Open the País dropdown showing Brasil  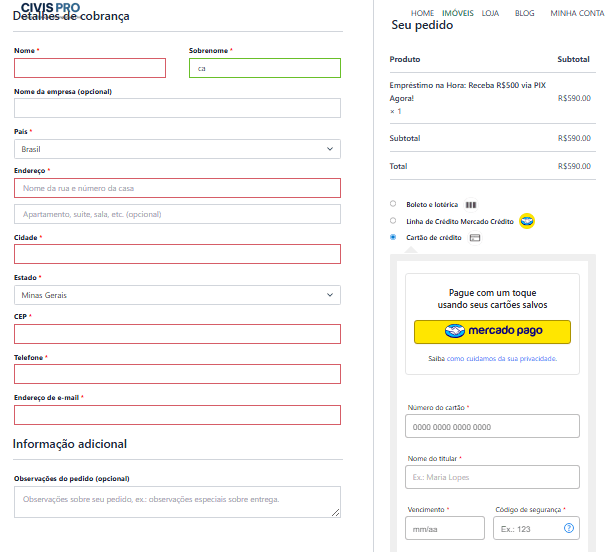177,149
